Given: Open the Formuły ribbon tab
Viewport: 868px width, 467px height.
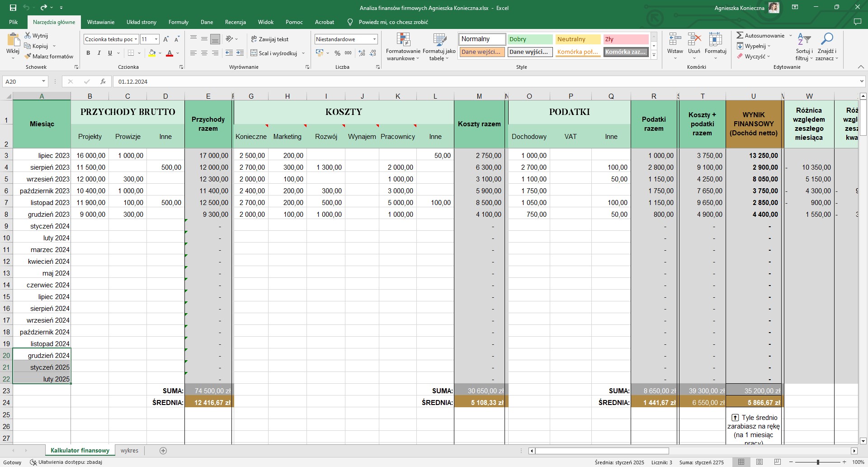Looking at the screenshot, I should click(x=178, y=22).
